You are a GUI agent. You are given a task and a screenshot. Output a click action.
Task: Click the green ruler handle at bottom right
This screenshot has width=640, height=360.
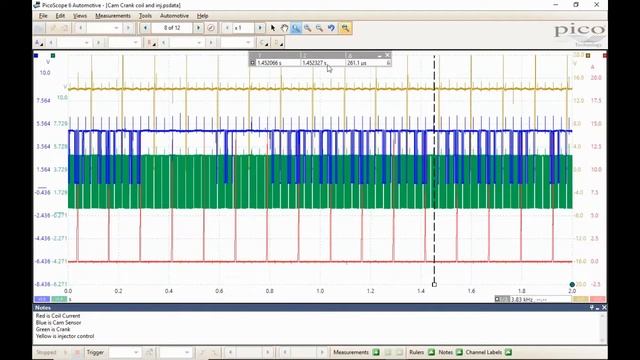coord(572,284)
